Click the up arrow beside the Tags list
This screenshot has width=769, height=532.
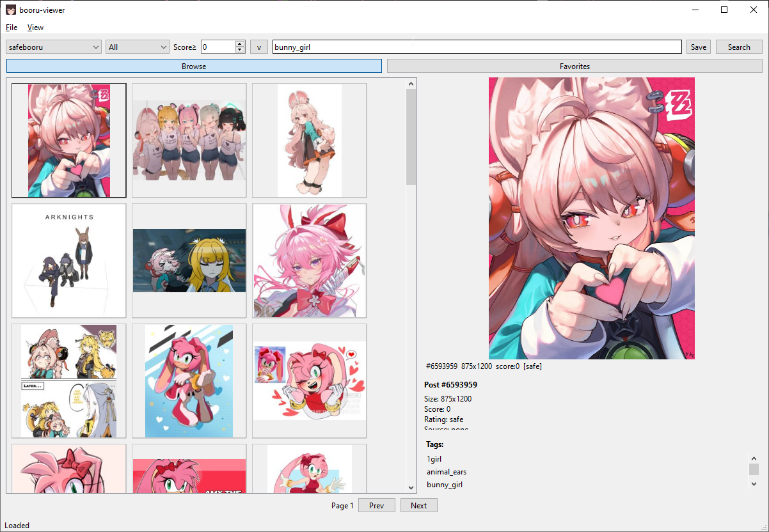(x=754, y=458)
